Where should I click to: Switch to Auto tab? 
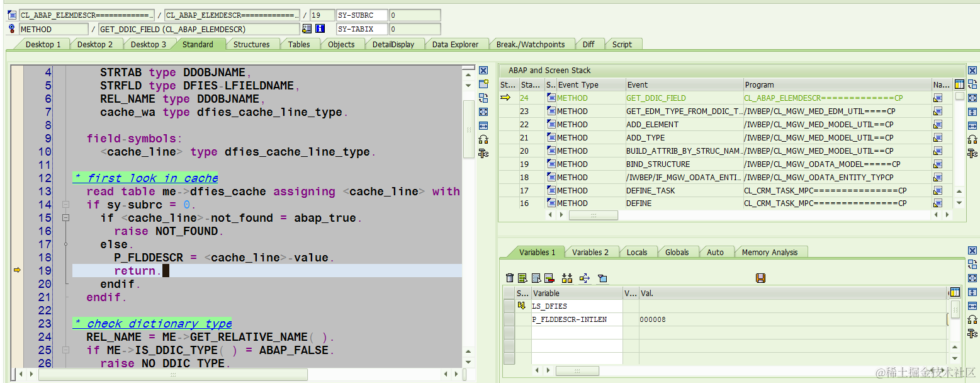tap(715, 252)
